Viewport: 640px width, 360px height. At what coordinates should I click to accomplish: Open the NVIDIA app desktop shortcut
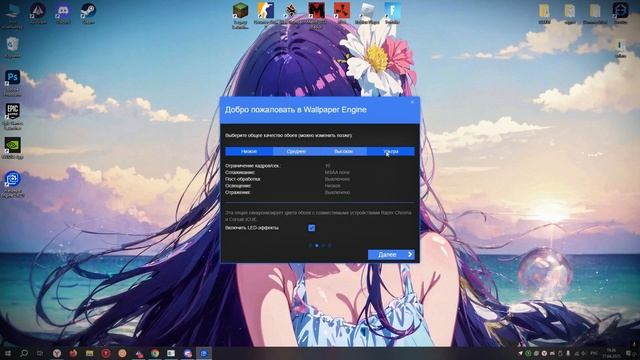(13, 148)
